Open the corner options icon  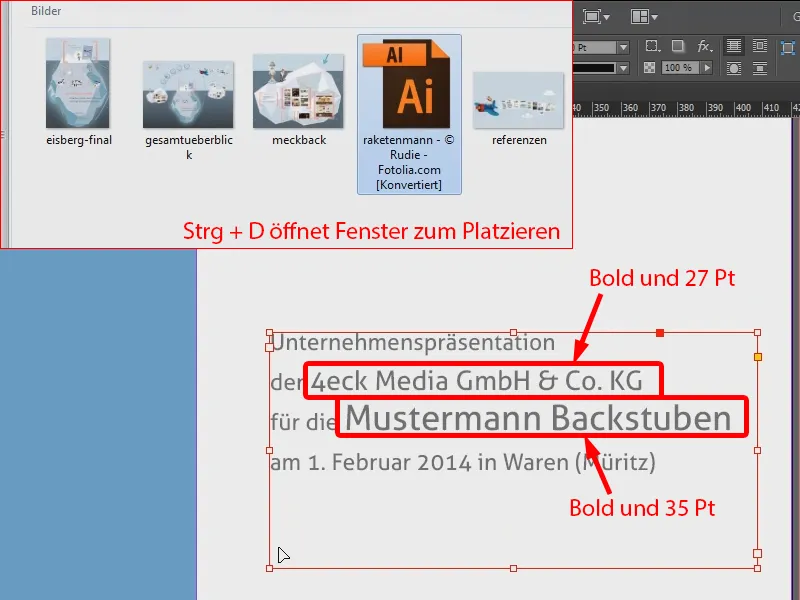point(652,45)
